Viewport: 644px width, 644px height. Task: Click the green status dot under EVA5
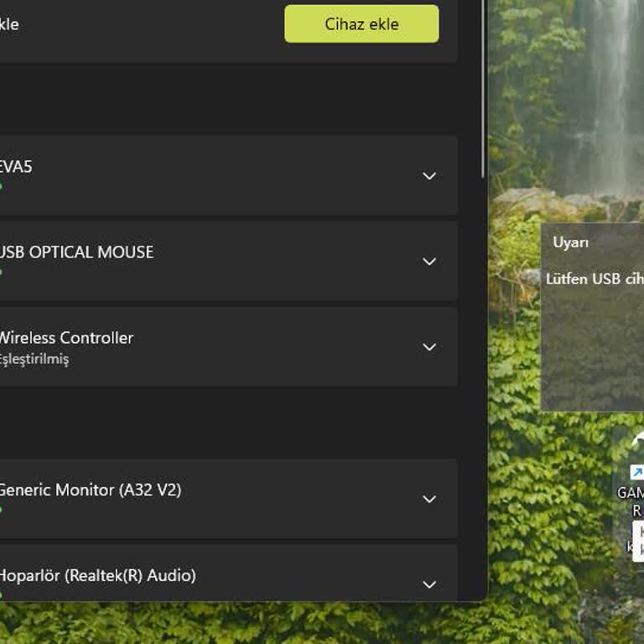coord(1,186)
